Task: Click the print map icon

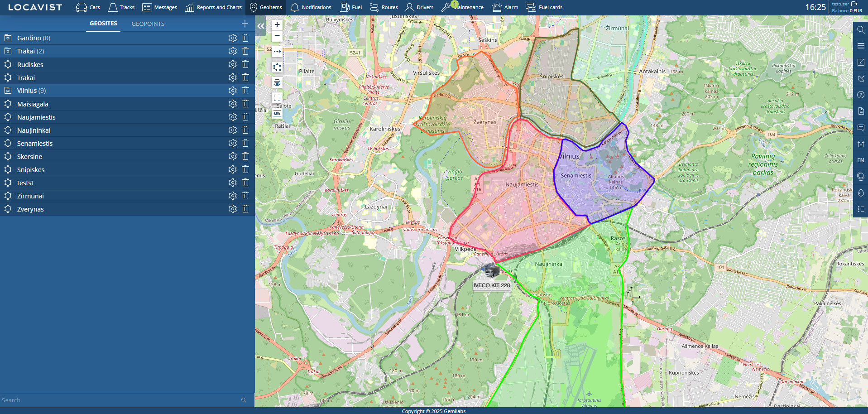Action: 277,82
